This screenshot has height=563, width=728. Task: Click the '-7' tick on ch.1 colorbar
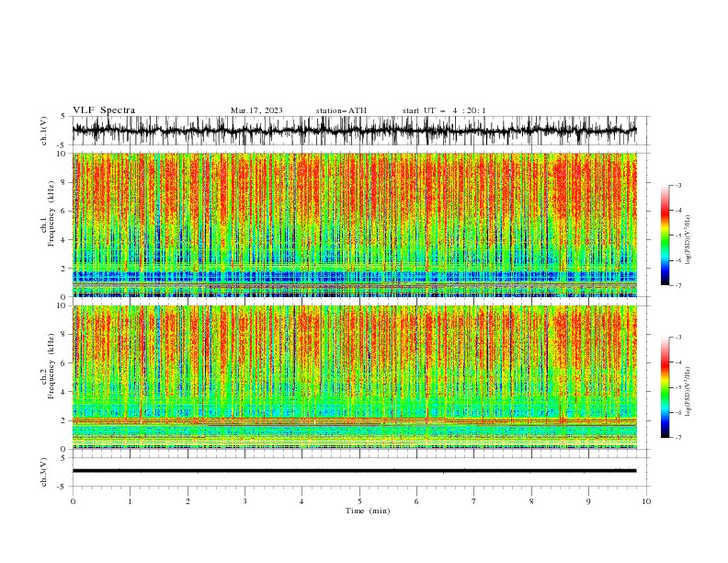678,285
